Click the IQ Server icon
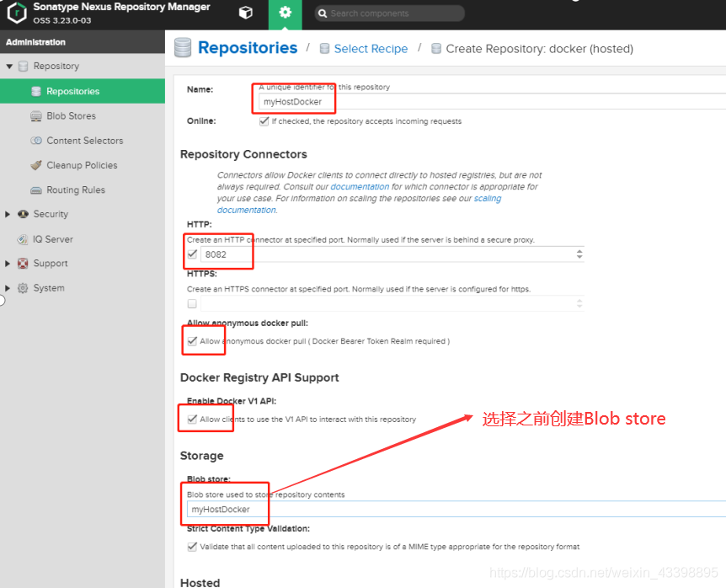The width and height of the screenshot is (726, 588). [x=22, y=239]
